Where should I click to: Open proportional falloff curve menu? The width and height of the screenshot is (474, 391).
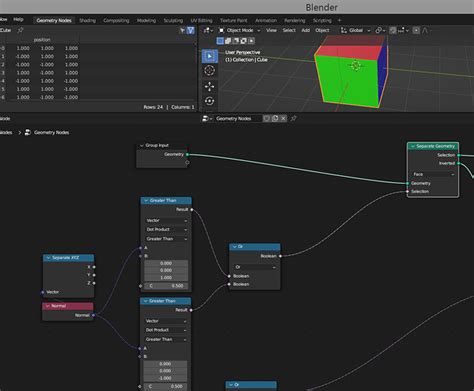425,30
